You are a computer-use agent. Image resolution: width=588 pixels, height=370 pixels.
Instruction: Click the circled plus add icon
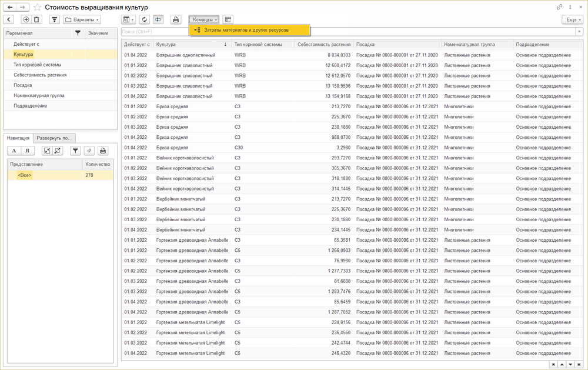point(26,19)
